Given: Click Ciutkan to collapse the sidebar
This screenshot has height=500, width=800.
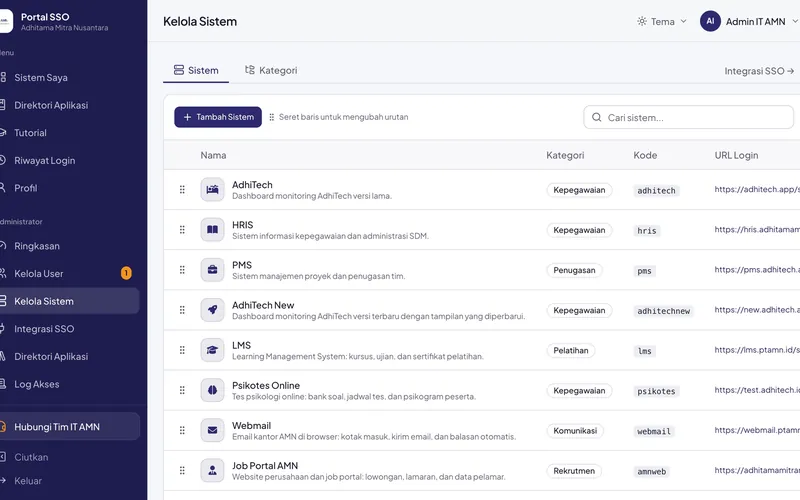Looking at the screenshot, I should click(x=31, y=457).
